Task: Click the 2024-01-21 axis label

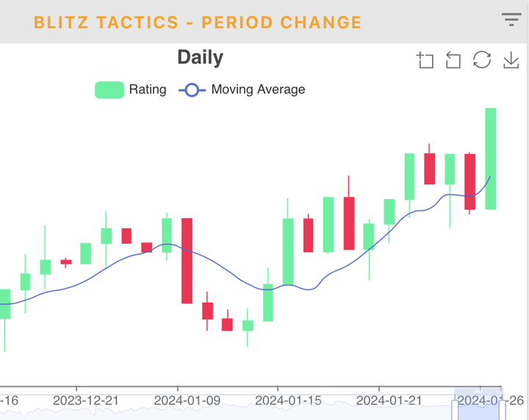Action: click(389, 400)
